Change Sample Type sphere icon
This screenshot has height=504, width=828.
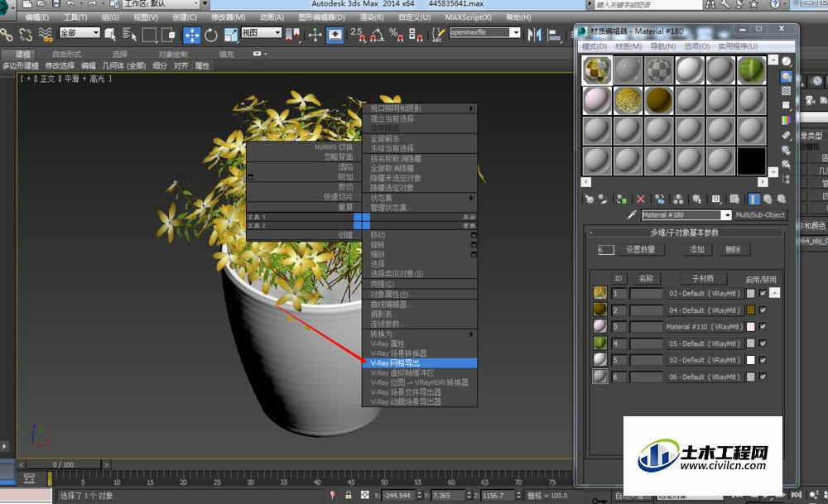pos(787,61)
